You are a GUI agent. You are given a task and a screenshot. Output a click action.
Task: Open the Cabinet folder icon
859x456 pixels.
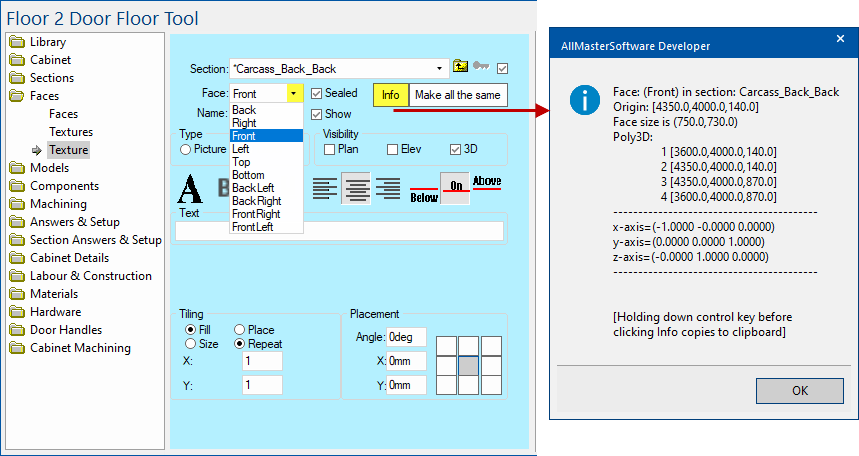tap(18, 60)
